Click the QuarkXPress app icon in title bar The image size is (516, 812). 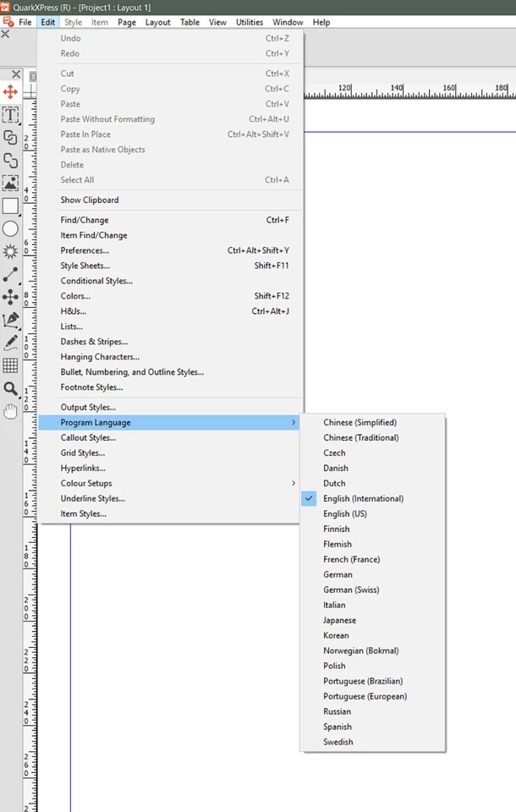click(5, 8)
